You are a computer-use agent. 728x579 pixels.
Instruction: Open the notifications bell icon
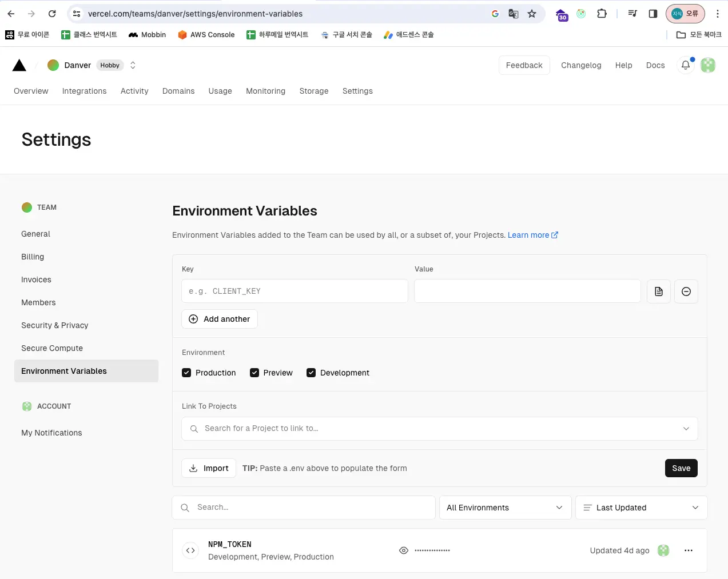(685, 65)
